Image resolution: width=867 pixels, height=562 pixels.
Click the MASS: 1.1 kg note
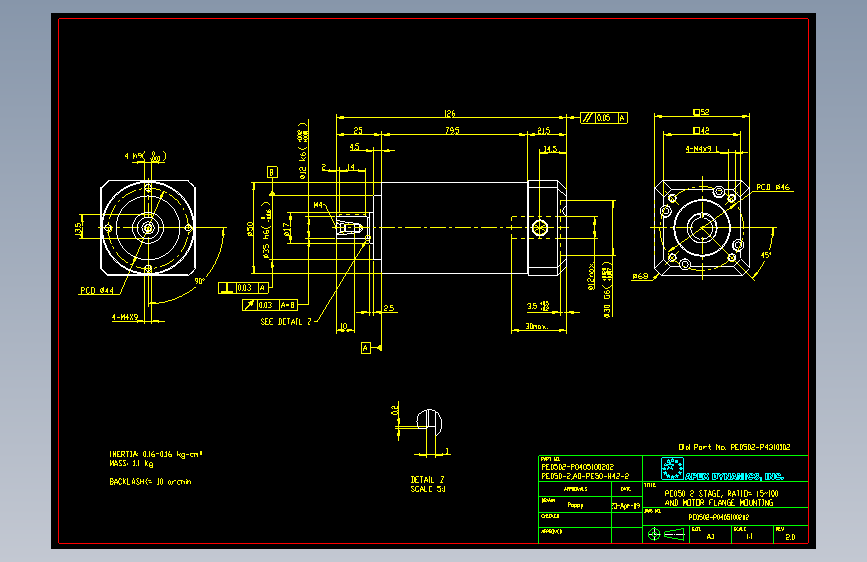click(x=131, y=464)
